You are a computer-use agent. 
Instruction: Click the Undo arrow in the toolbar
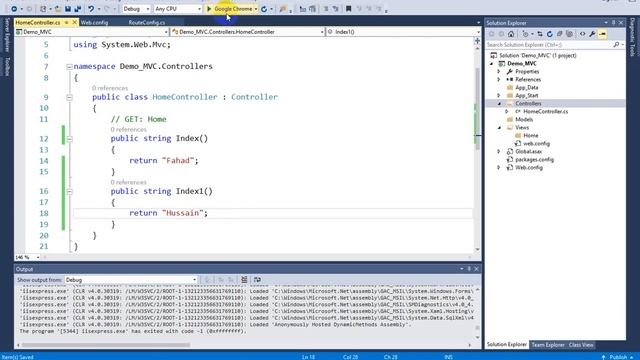click(91, 9)
